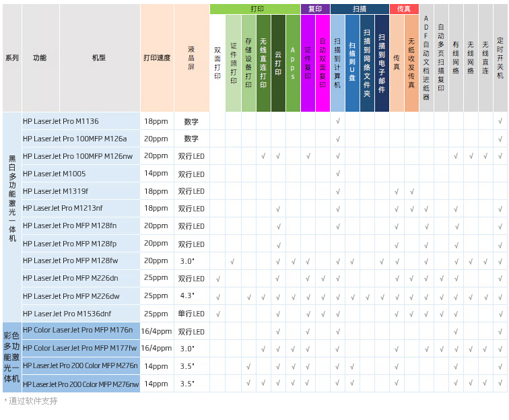The width and height of the screenshot is (509, 420).
Task: Select the 无线网络 column header
Action: click(471, 58)
